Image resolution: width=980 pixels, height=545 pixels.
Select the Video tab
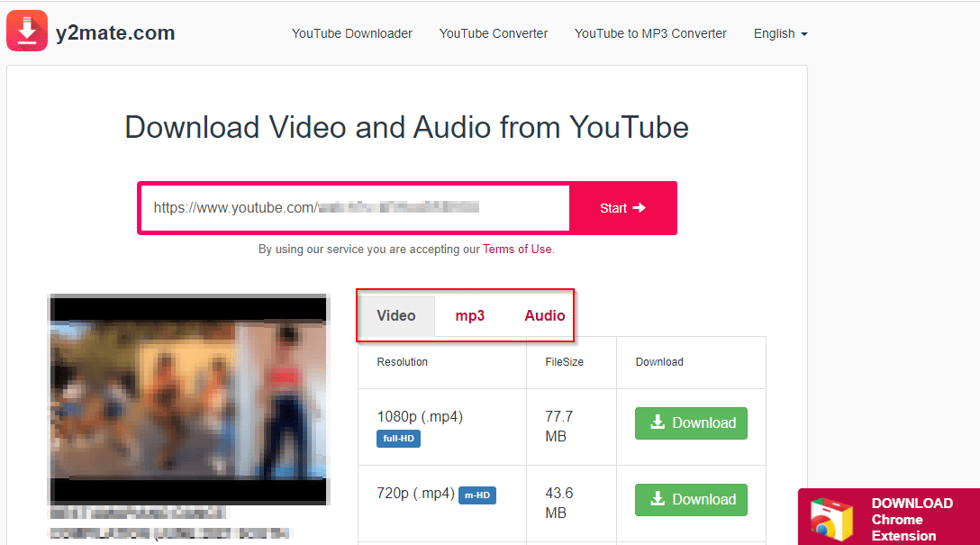click(x=396, y=315)
